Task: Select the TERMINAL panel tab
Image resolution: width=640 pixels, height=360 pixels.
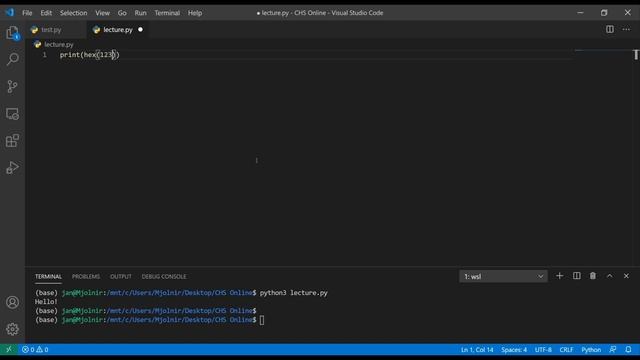Action: pyautogui.click(x=48, y=276)
